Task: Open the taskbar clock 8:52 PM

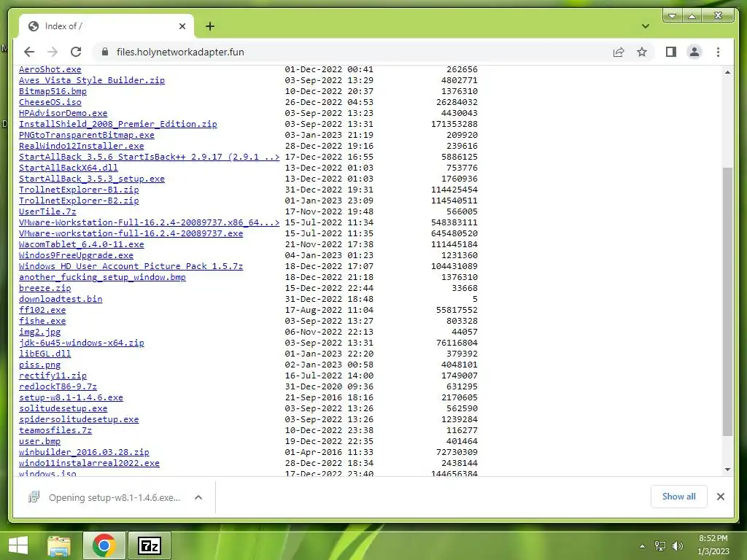Action: pos(713,545)
